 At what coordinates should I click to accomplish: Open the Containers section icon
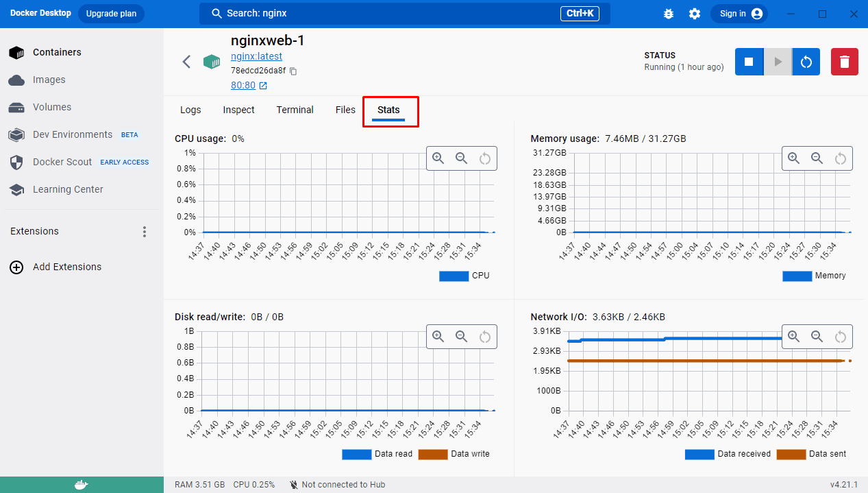pyautogui.click(x=16, y=53)
